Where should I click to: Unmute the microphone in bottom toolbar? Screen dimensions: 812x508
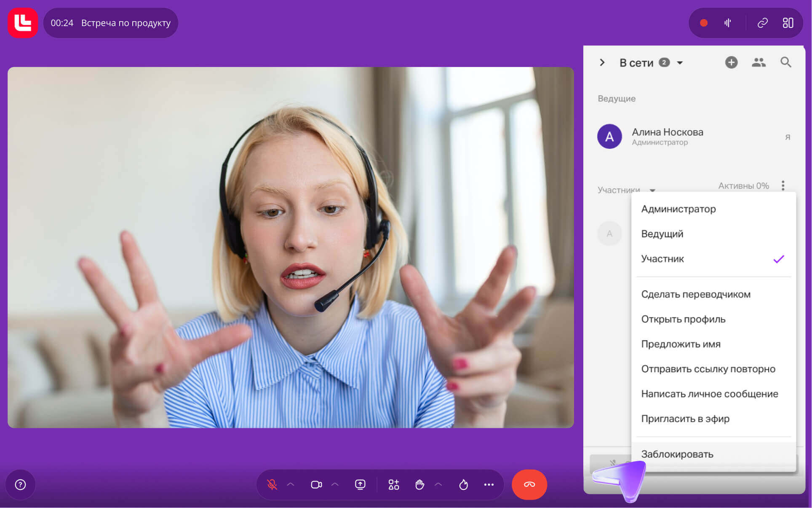(272, 485)
